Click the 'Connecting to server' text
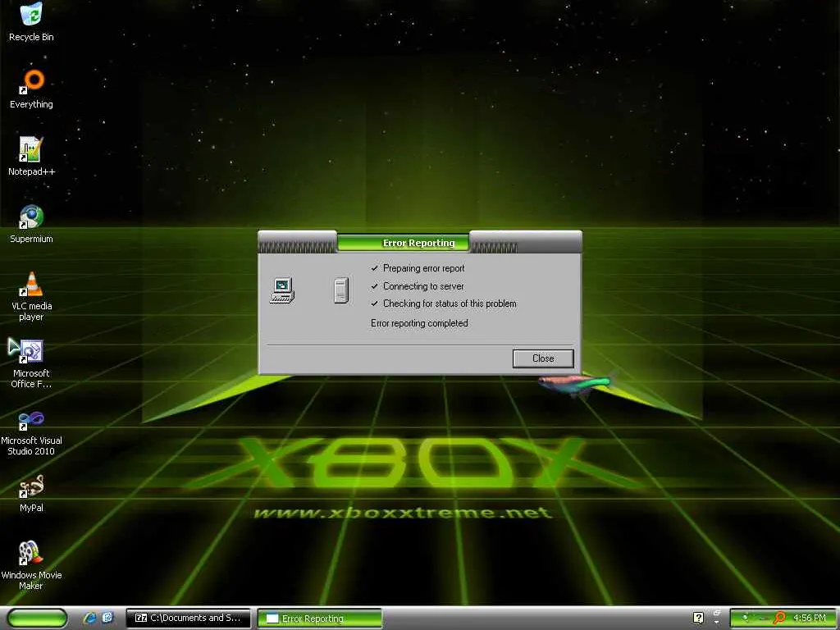 click(423, 286)
